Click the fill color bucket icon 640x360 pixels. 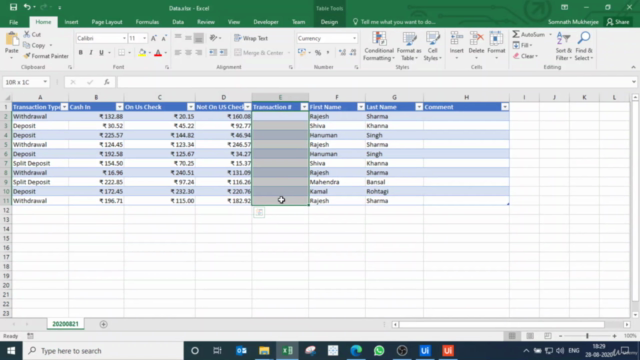pyautogui.click(x=142, y=53)
